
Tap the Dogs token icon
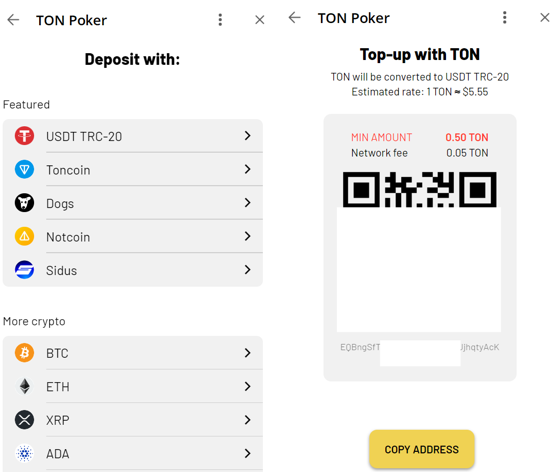click(25, 203)
